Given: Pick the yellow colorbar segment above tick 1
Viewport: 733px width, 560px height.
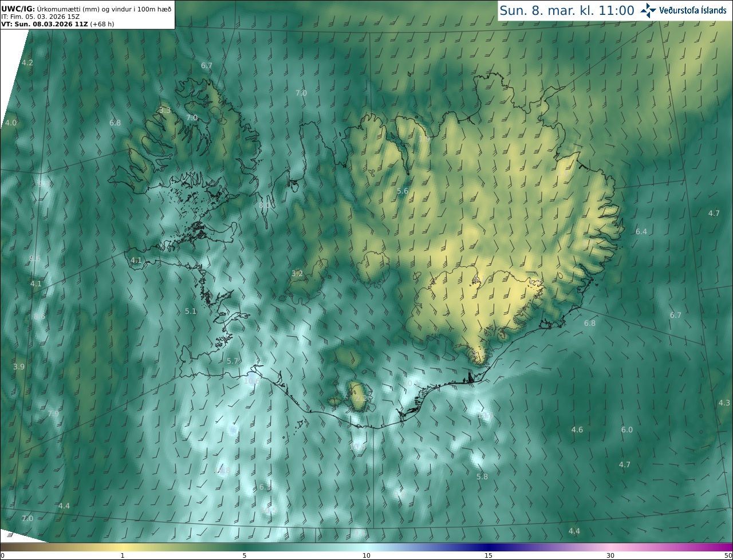Looking at the screenshot, I should pos(123,546).
